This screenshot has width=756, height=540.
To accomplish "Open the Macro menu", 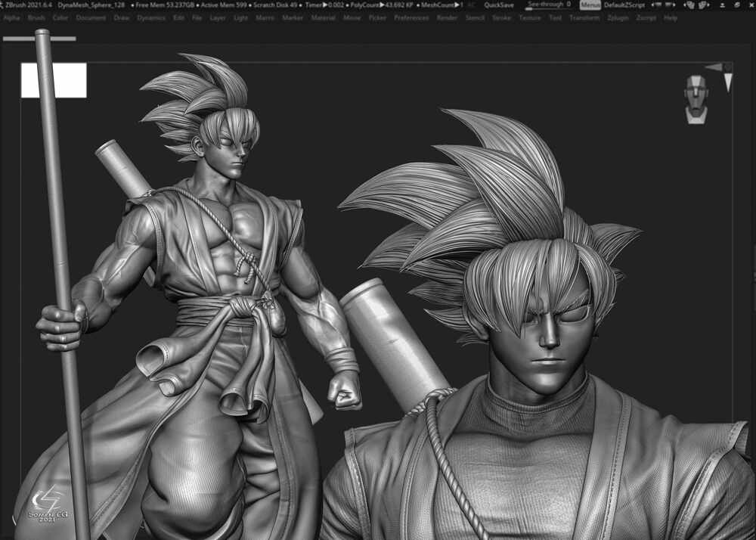I will (265, 18).
